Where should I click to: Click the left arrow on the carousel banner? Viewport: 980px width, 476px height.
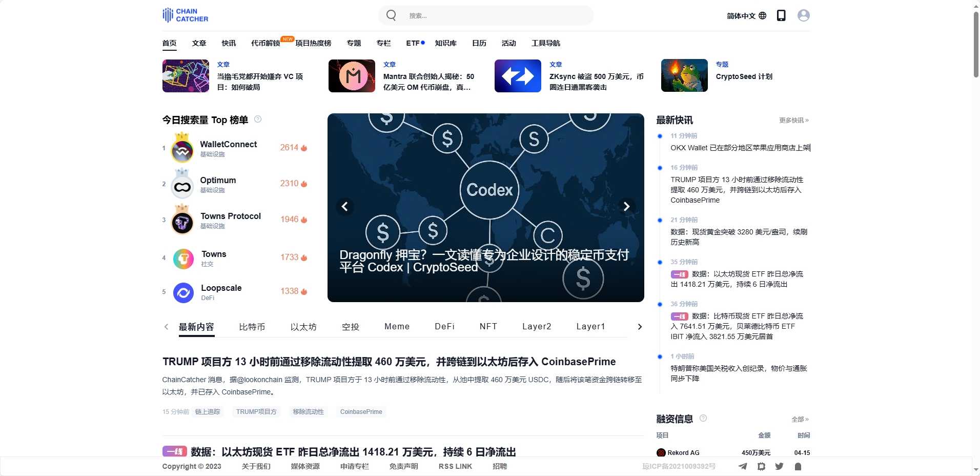[344, 207]
